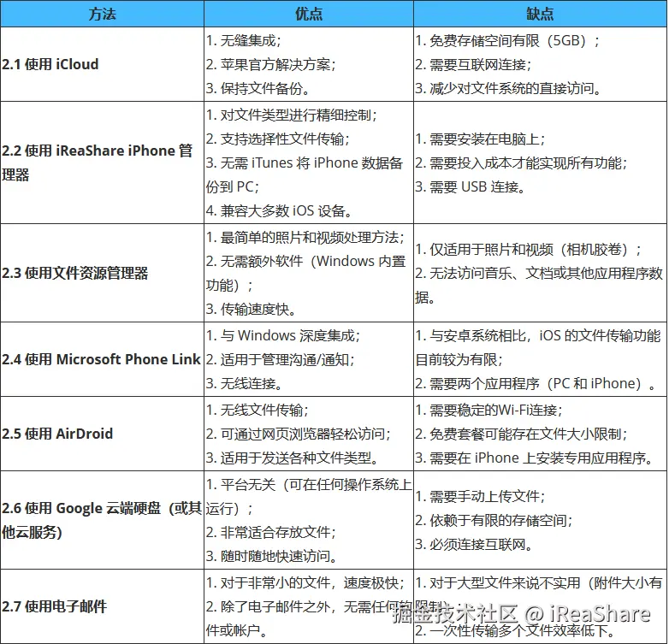
Task: Click the line 需要稳定的Wi-Fi连接
Action: 489,410
